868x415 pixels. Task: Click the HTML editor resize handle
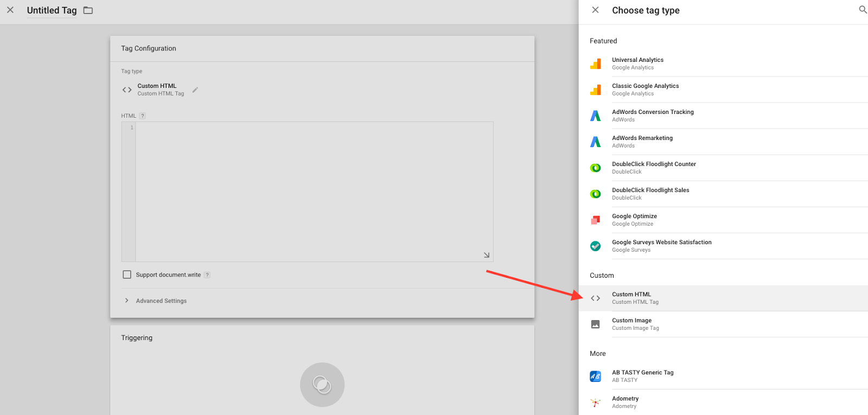click(487, 255)
